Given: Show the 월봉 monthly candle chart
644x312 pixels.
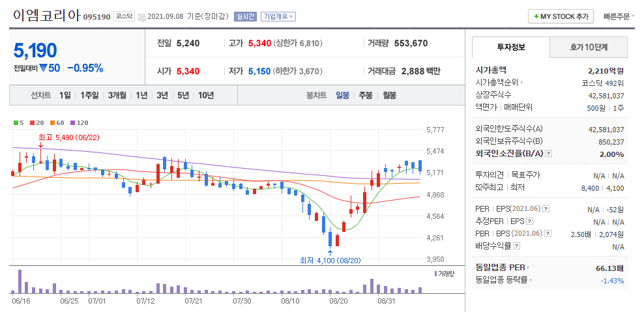Looking at the screenshot, I should 389,95.
